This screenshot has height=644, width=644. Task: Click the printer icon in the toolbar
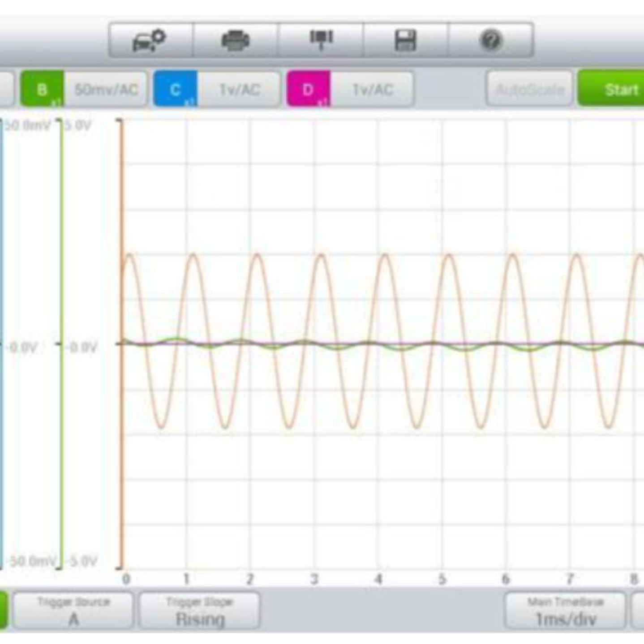[x=236, y=40]
